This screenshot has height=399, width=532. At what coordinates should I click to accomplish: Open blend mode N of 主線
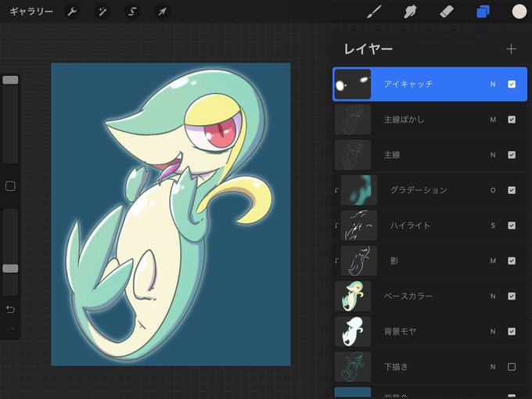click(493, 155)
